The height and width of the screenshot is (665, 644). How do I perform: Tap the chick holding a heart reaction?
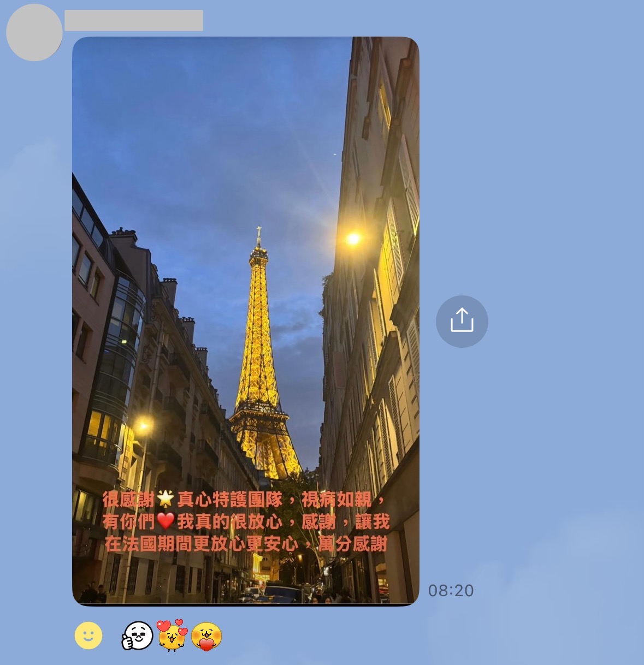pos(206,637)
